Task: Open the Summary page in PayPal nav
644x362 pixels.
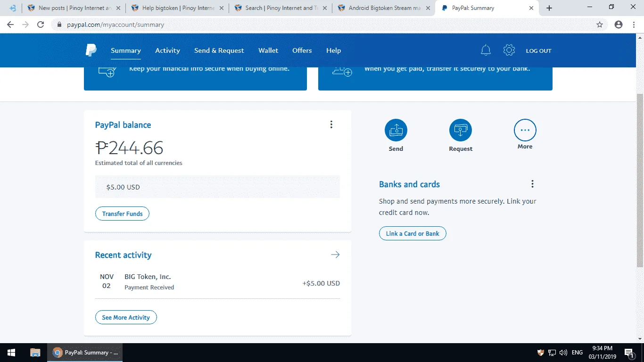Action: (126, 51)
